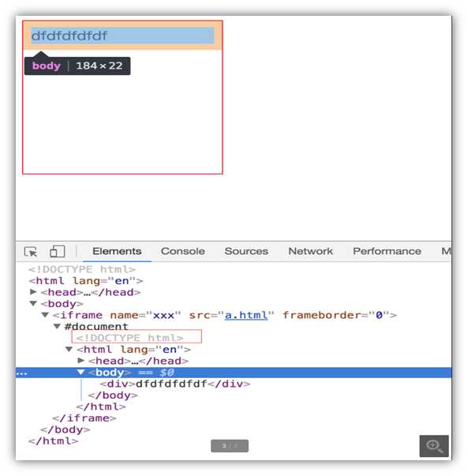
Task: Click the dfdfdfdfdf text in the page
Action: [x=69, y=36]
